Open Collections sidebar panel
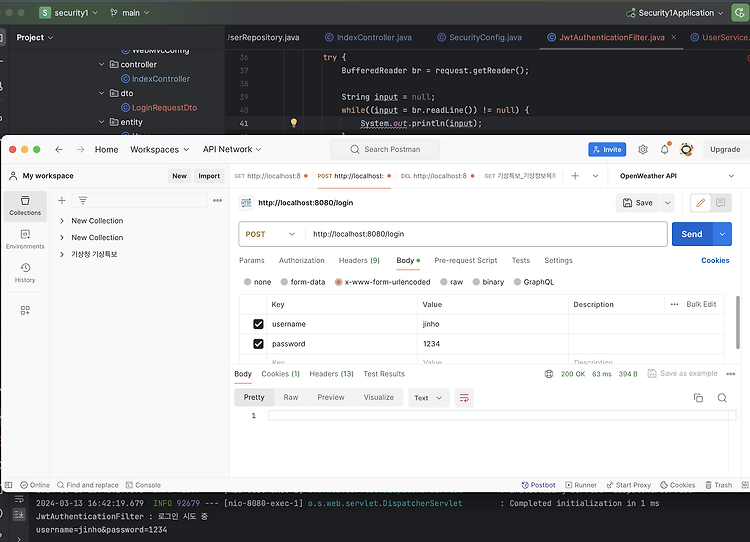Viewport: 750px width, 542px height. pos(25,205)
